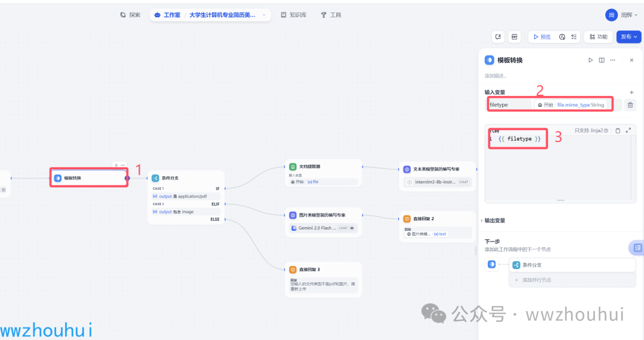Copy the template code with clipboard icon
This screenshot has height=340, width=644.
pyautogui.click(x=618, y=131)
